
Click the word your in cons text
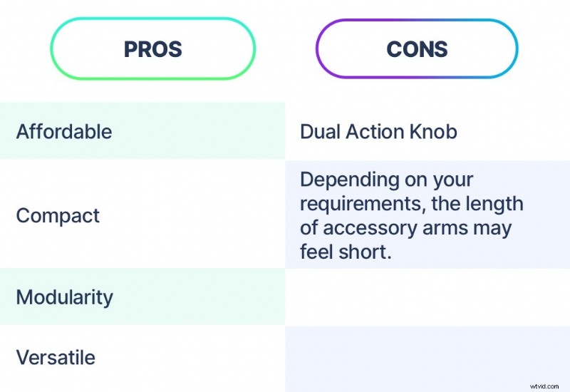click(x=452, y=180)
